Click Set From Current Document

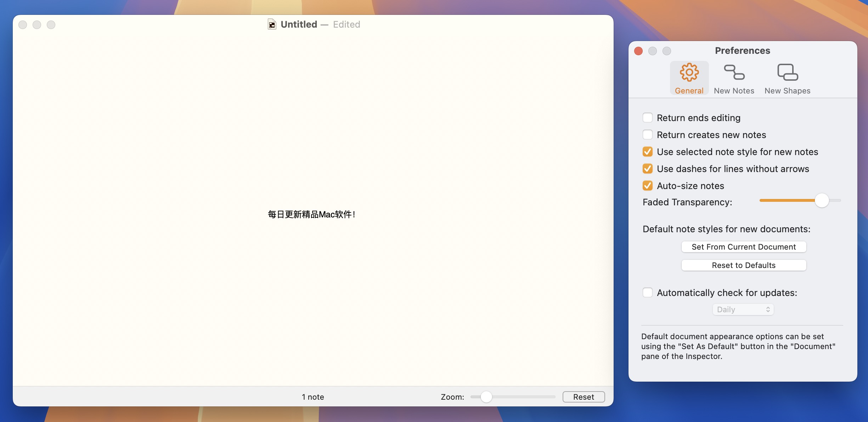point(743,247)
